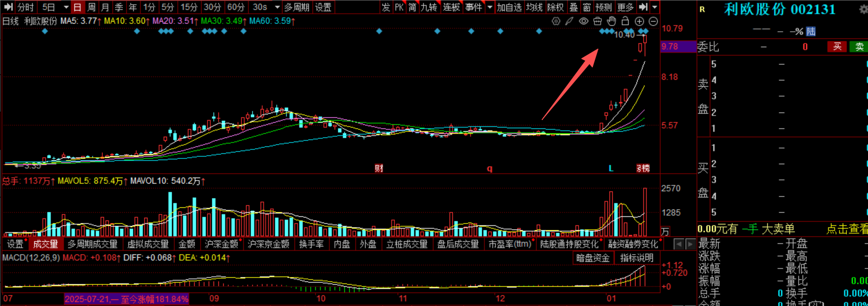
Task: Click the chart settings gear icon
Action: click(x=556, y=21)
